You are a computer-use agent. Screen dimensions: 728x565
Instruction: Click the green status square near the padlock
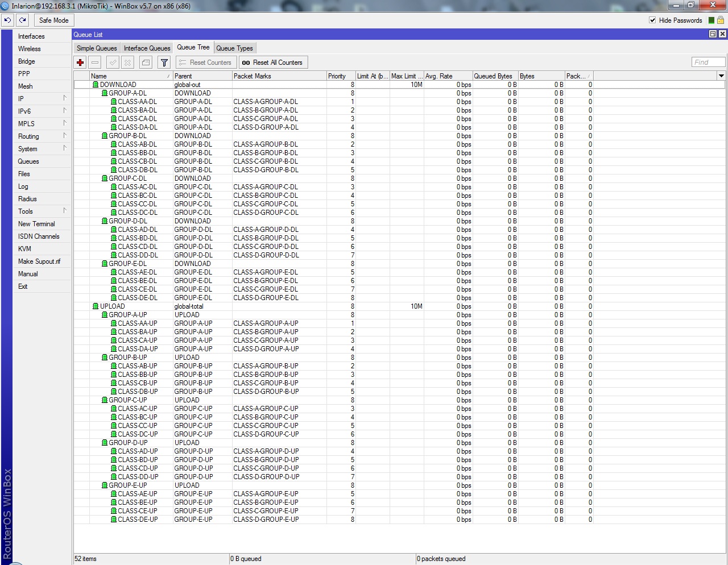coord(712,20)
